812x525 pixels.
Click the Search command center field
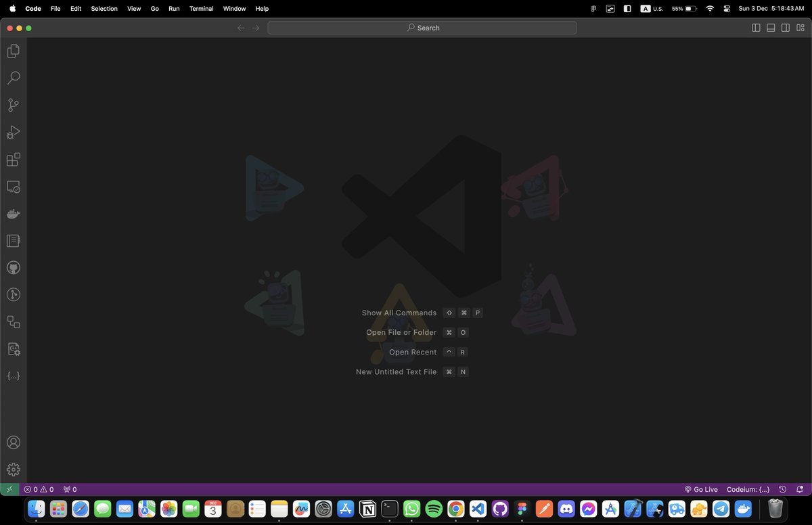tap(422, 28)
